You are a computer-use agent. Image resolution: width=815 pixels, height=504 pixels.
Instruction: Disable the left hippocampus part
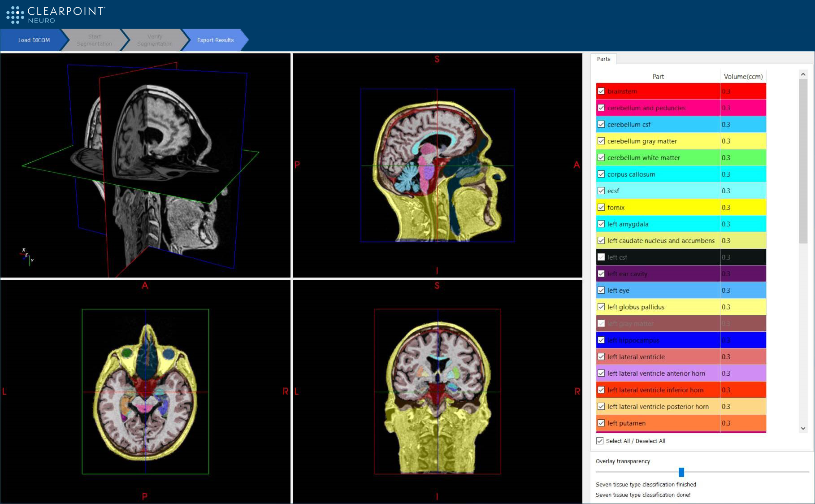600,340
